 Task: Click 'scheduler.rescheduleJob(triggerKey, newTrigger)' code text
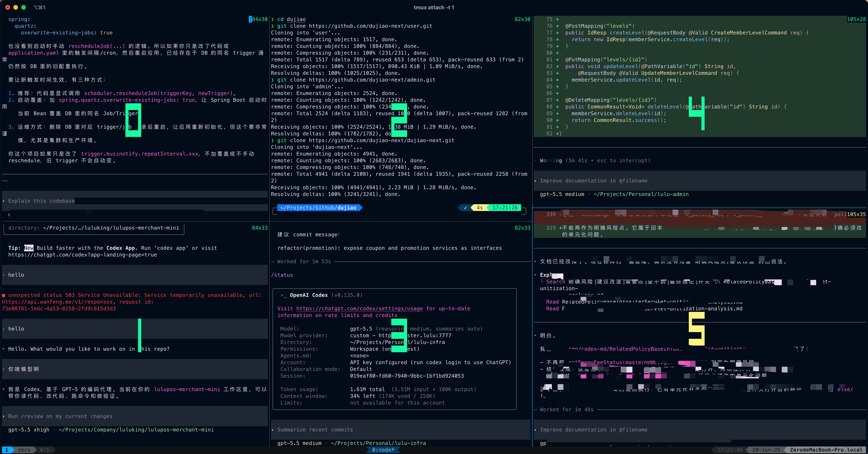pos(158,93)
